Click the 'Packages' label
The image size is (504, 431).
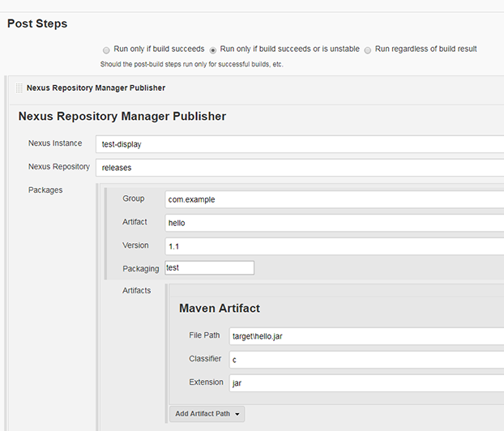pos(45,190)
